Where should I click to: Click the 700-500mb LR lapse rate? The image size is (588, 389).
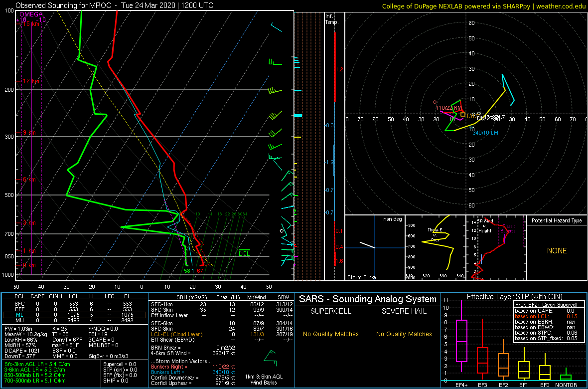pos(35,381)
